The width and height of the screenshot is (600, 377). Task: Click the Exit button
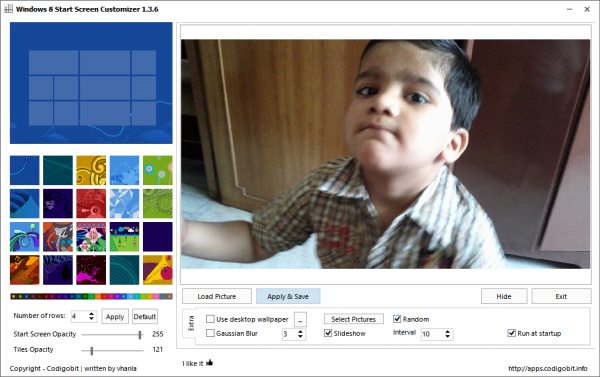tap(561, 296)
